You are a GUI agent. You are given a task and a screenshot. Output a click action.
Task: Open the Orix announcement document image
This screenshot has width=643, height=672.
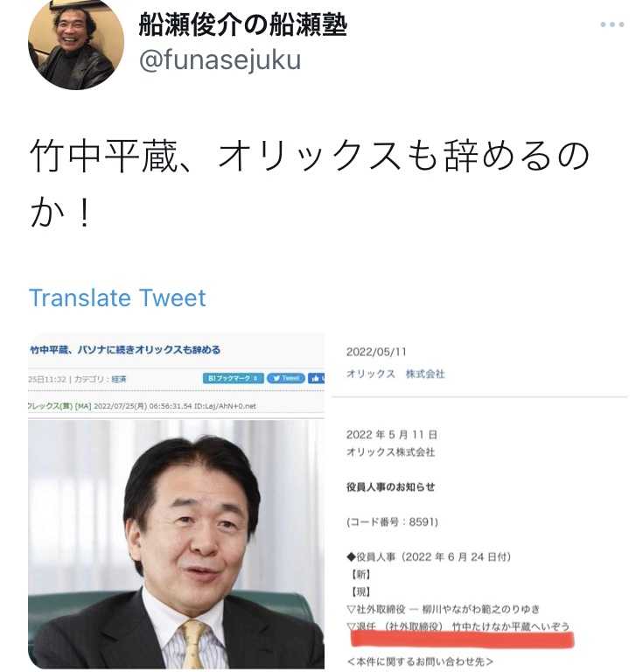pyautogui.click(x=479, y=502)
